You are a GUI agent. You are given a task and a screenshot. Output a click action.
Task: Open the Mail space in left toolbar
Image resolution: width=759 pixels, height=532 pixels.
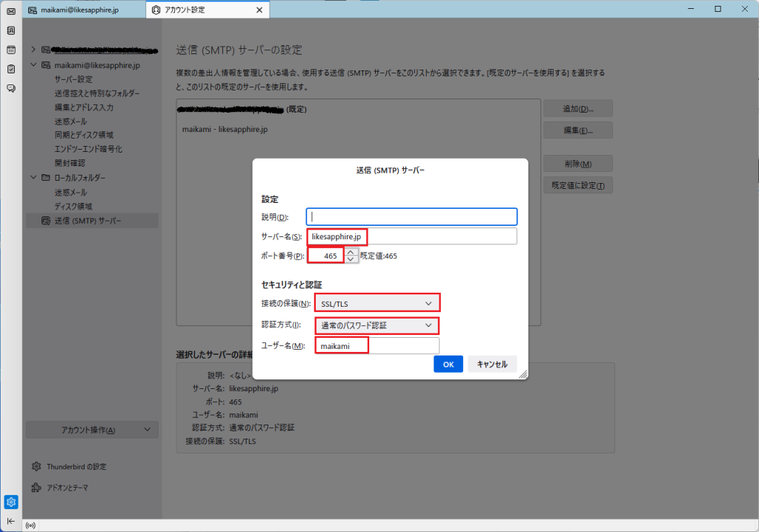11,12
